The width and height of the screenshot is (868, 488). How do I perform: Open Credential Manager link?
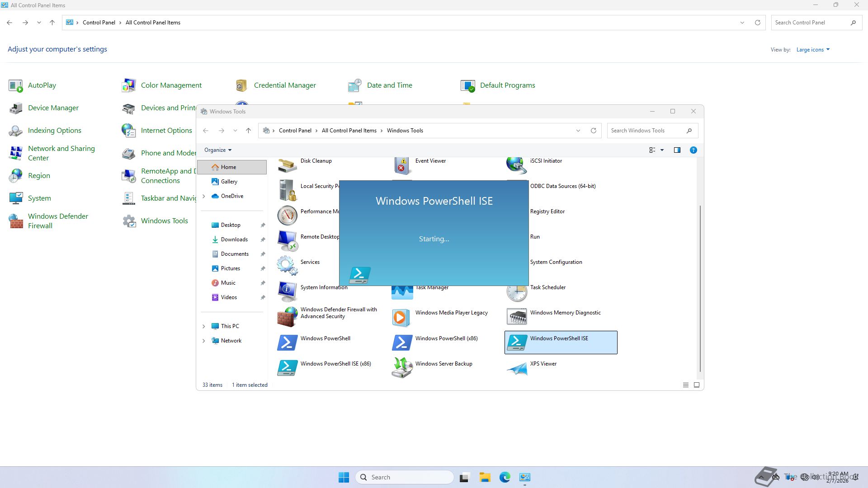pyautogui.click(x=284, y=85)
